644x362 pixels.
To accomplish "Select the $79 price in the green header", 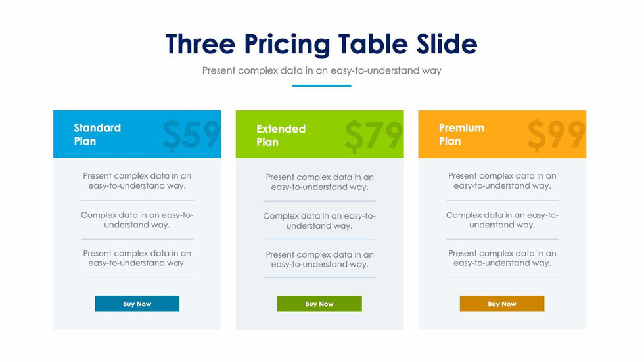I will pyautogui.click(x=373, y=136).
